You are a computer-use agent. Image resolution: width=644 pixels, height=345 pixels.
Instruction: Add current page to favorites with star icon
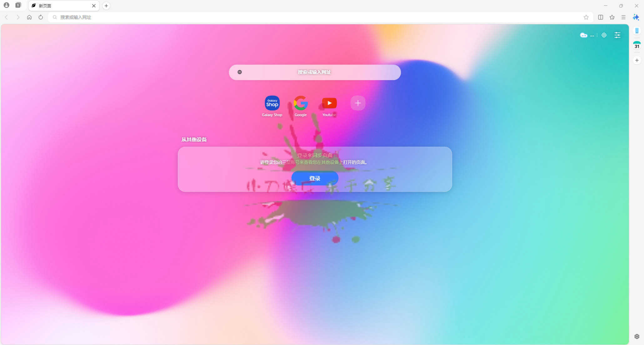(586, 17)
